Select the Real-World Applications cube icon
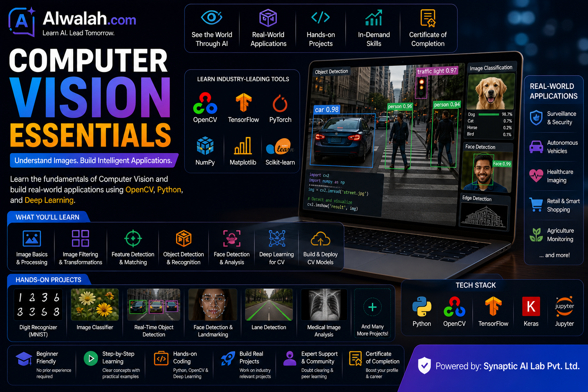 click(x=268, y=18)
